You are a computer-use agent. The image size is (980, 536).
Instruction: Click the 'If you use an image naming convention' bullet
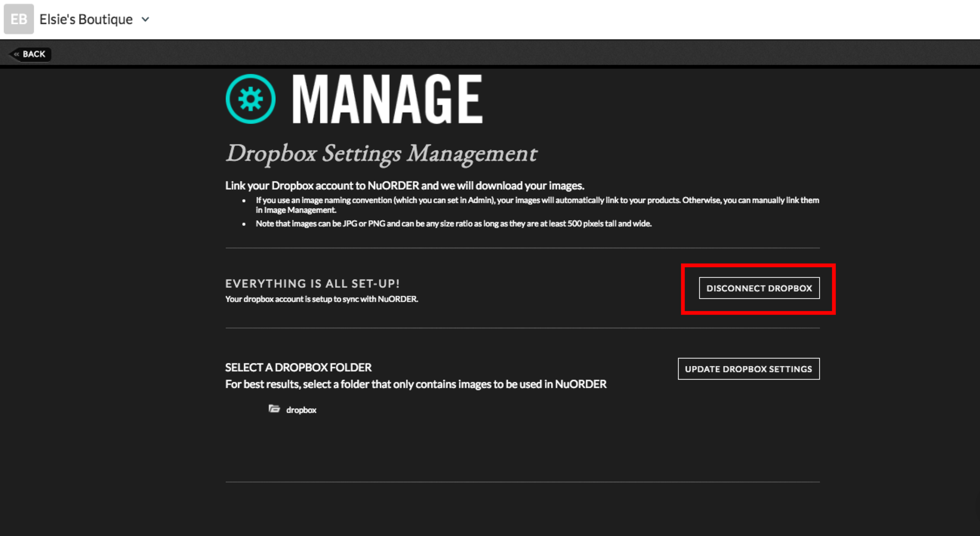[x=537, y=205]
